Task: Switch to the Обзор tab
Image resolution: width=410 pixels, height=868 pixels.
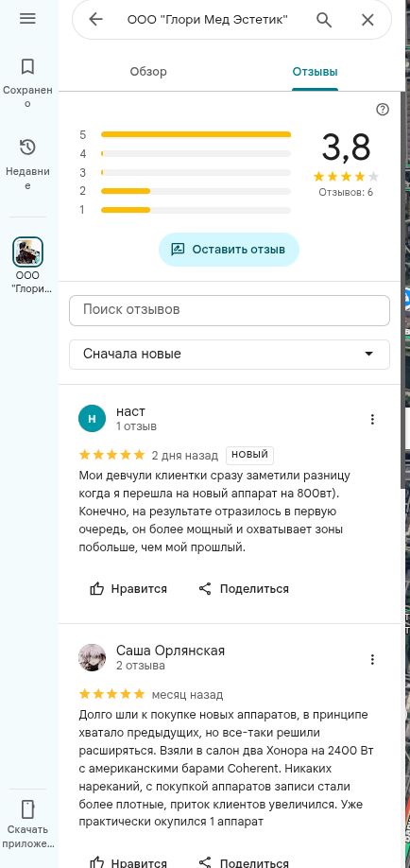Action: point(148,72)
